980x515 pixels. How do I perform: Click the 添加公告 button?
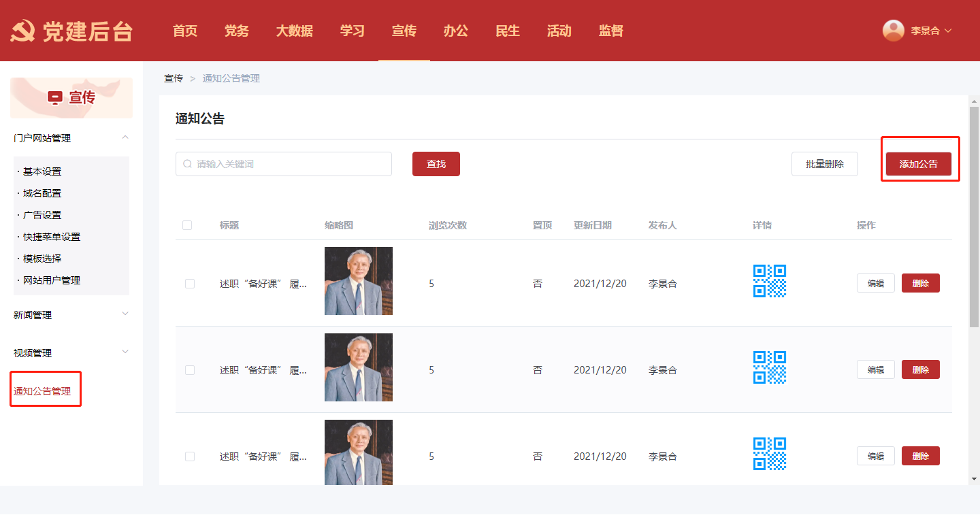(x=918, y=164)
